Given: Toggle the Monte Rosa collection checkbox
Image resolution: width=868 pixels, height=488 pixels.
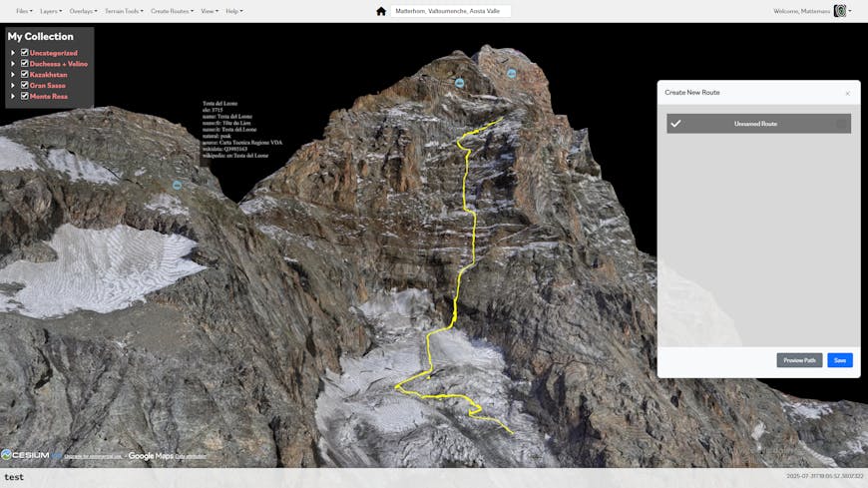Looking at the screenshot, I should pyautogui.click(x=24, y=96).
